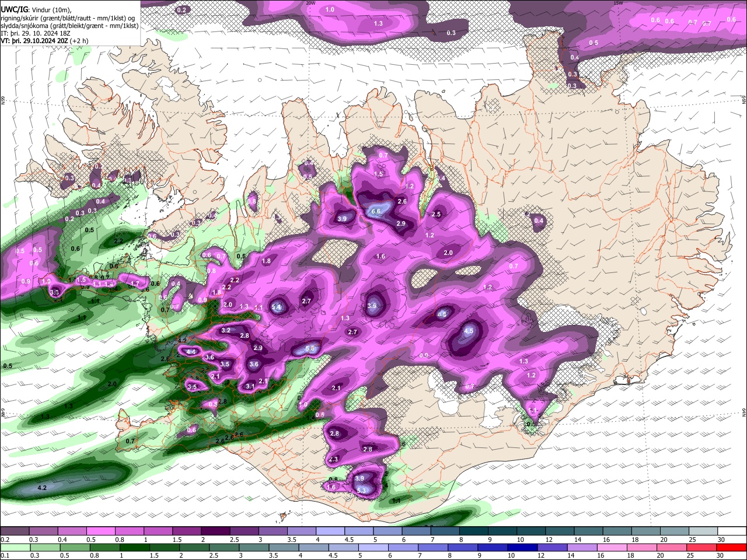Pick the bright red swatch on rain scale

pos(732,547)
